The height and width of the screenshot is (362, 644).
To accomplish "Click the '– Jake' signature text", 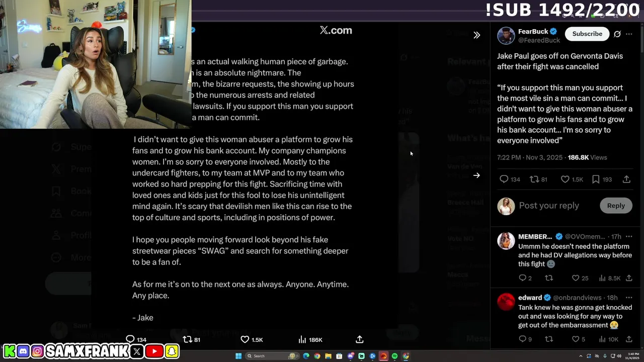I will tap(143, 318).
